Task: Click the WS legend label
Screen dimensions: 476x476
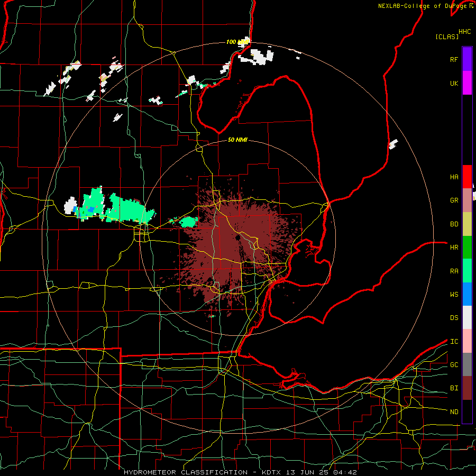Action: [454, 295]
